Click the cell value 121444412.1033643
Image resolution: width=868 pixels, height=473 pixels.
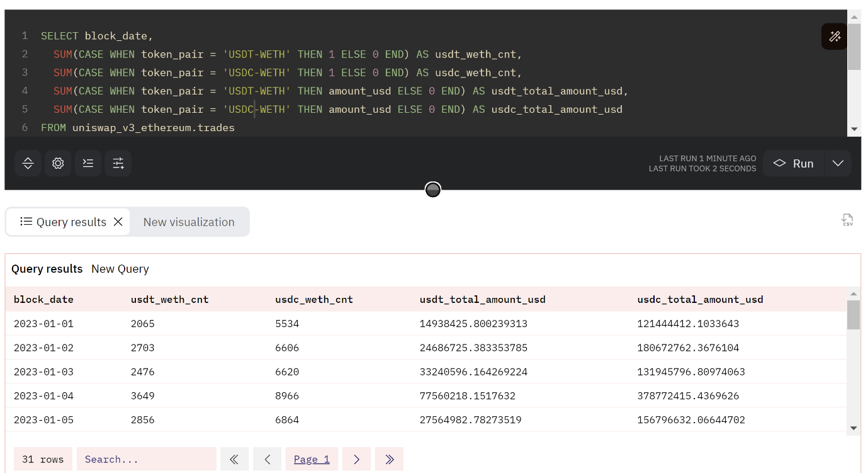click(x=688, y=324)
